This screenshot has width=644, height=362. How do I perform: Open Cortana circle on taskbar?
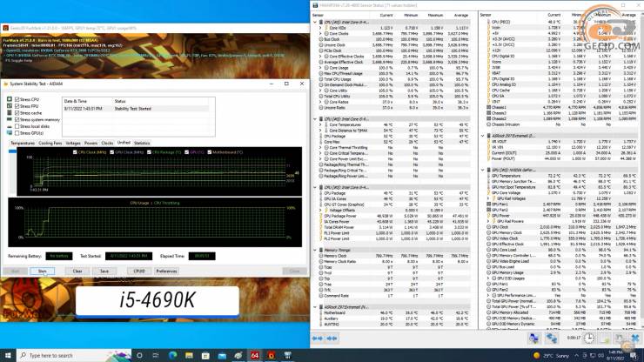coord(139,355)
